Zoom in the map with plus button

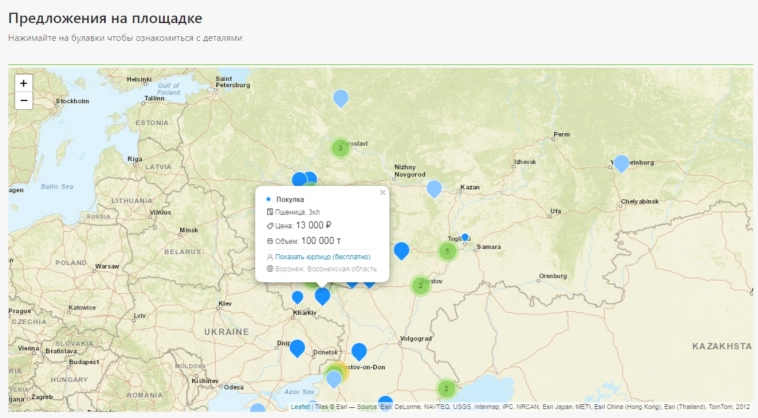pyautogui.click(x=23, y=83)
